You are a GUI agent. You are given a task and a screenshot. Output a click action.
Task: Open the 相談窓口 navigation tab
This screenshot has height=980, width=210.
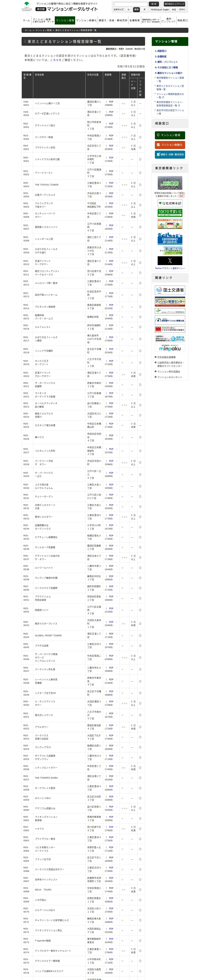tap(183, 21)
